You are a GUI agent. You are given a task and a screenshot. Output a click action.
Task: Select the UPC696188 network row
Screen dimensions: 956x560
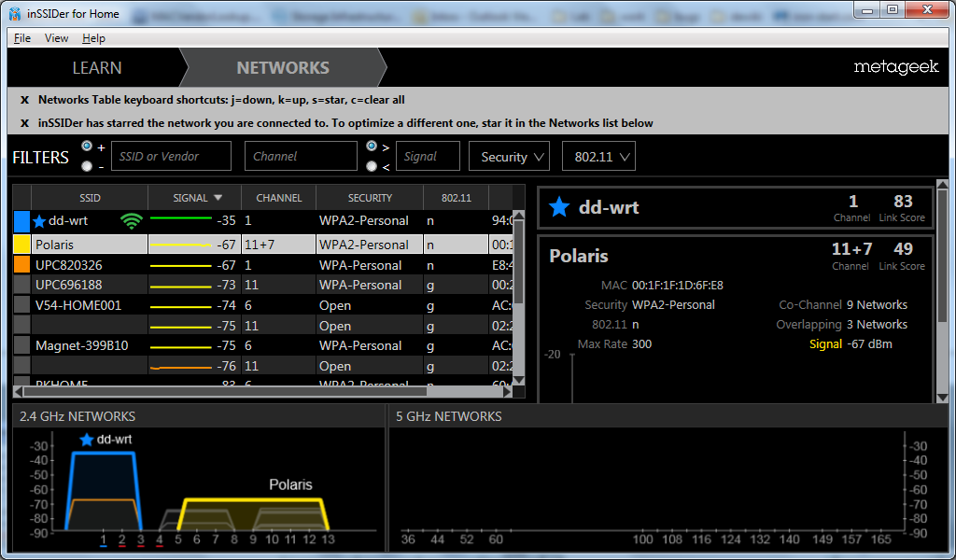tap(262, 285)
